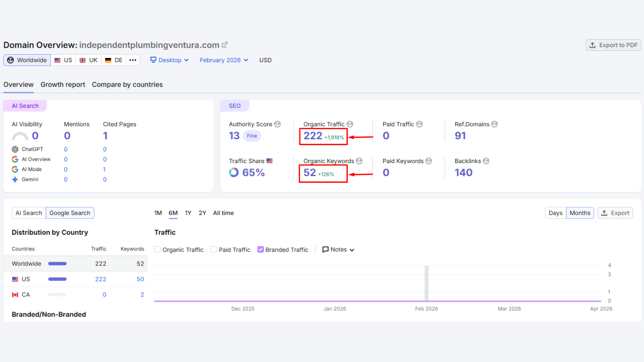
Task: Click the Export to PDF button
Action: click(x=613, y=45)
